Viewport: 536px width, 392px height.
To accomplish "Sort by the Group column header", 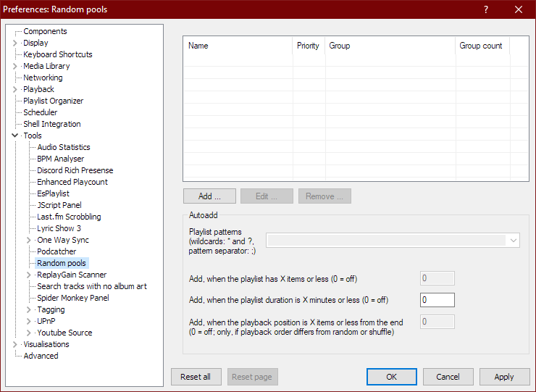I will click(390, 46).
